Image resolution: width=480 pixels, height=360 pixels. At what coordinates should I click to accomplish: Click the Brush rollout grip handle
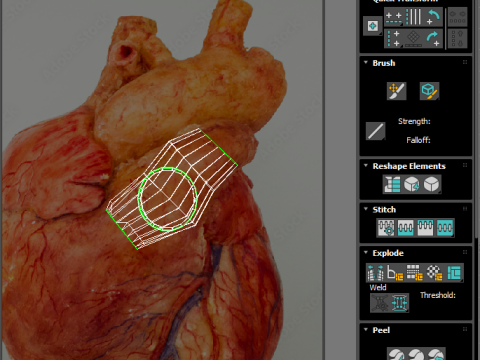(x=465, y=62)
